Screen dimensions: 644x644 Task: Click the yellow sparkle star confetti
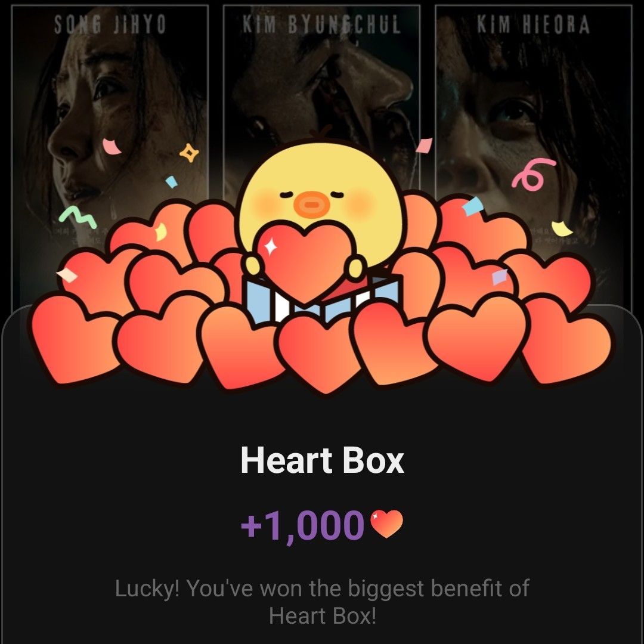pyautogui.click(x=189, y=153)
